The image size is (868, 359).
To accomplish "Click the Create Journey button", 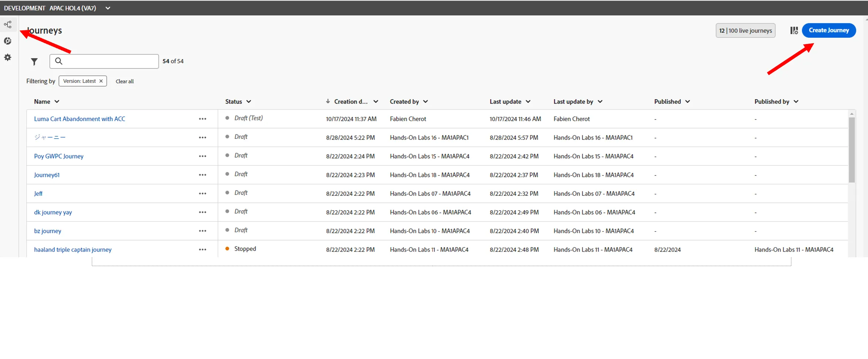I will tap(829, 30).
